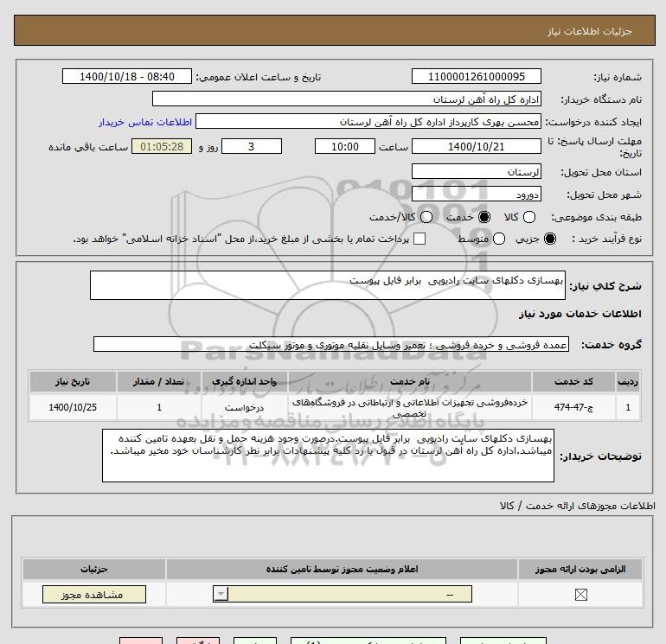Select the خدمت category radio button

[483, 217]
